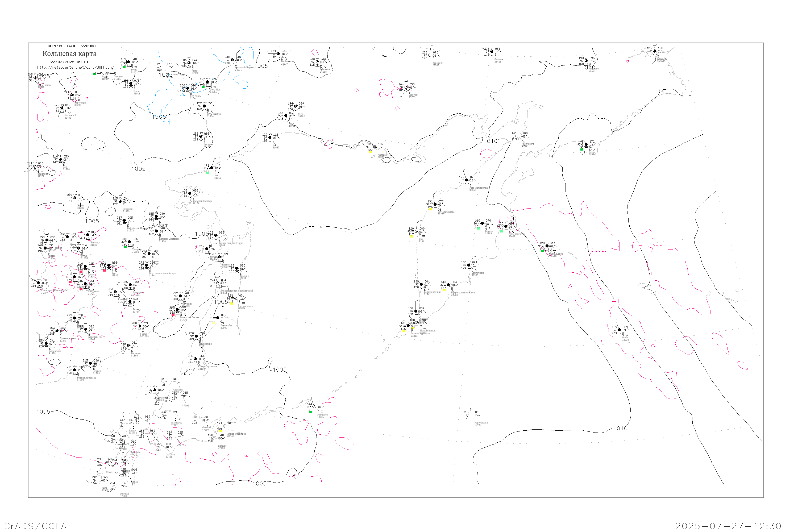This screenshot has width=798, height=532.
Task: Click the half-filled circle at Семлячики station
Action: (x=468, y=265)
